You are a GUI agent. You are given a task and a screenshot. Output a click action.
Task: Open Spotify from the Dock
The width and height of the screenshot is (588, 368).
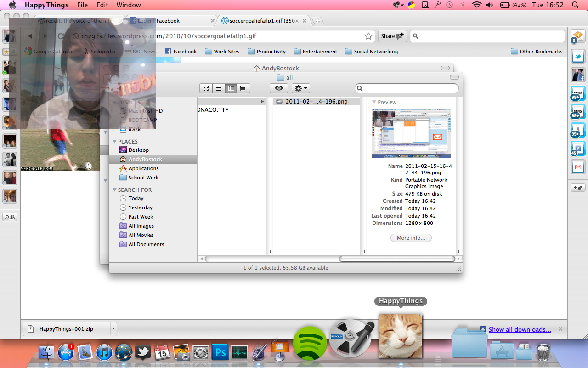click(310, 343)
